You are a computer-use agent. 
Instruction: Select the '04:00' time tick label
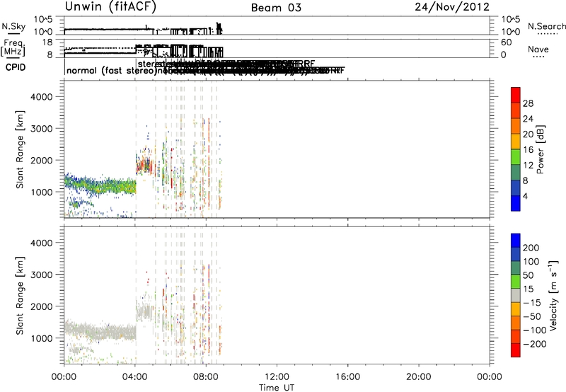(135, 377)
